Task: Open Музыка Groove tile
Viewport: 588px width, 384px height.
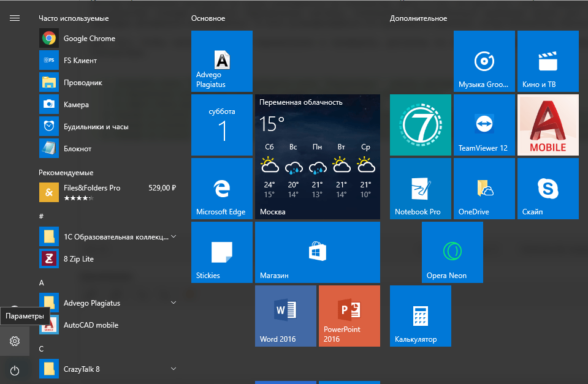Action: coord(484,61)
